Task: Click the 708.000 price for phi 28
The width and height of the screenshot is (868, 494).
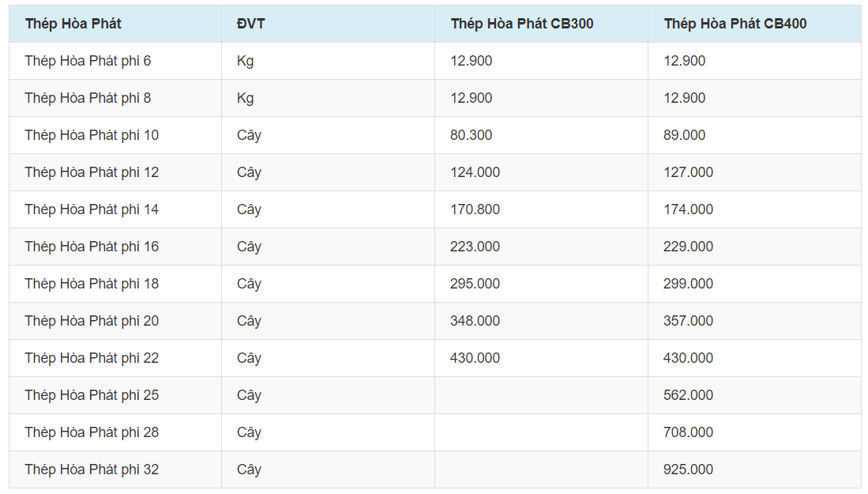Action: coord(688,432)
